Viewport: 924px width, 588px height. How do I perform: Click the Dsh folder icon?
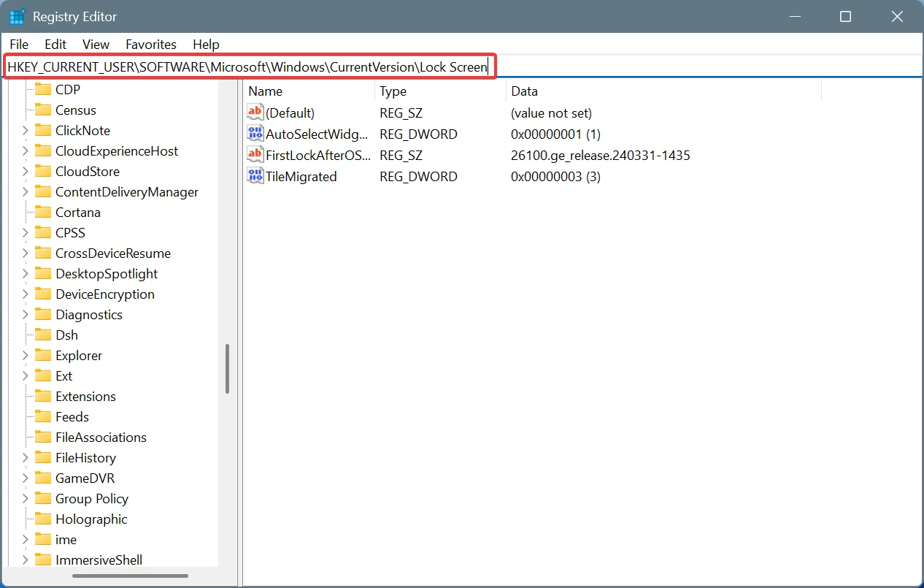coord(43,335)
